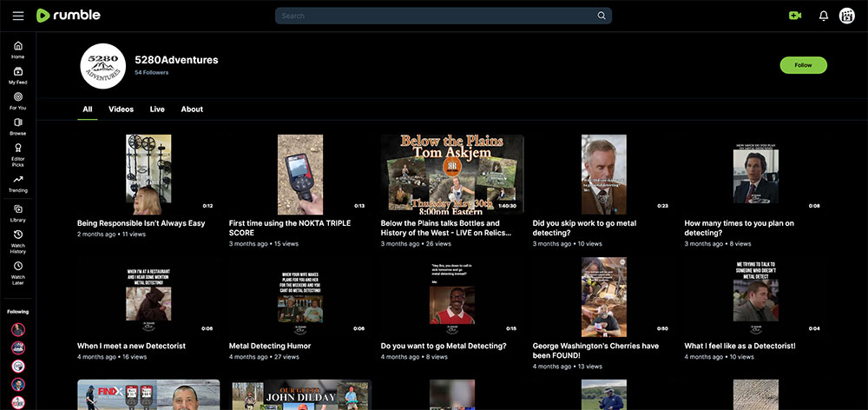Viewport: 868px width, 410px height.
Task: Open For You in sidebar
Action: point(17,101)
